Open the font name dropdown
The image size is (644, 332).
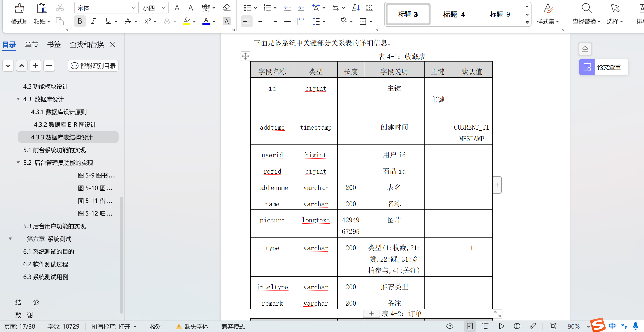[x=133, y=8]
